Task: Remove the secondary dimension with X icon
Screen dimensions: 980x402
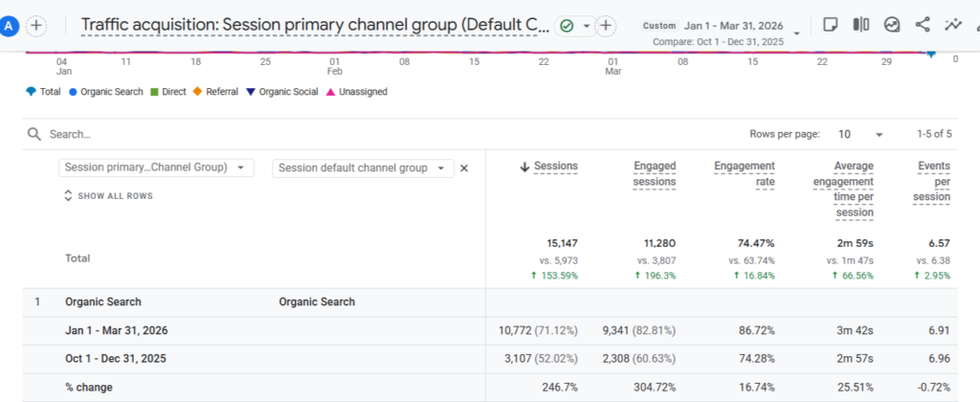Action: click(x=464, y=167)
